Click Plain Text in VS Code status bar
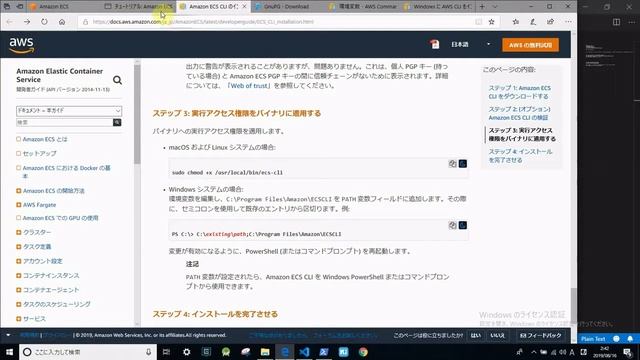The width and height of the screenshot is (640, 360). pyautogui.click(x=593, y=339)
